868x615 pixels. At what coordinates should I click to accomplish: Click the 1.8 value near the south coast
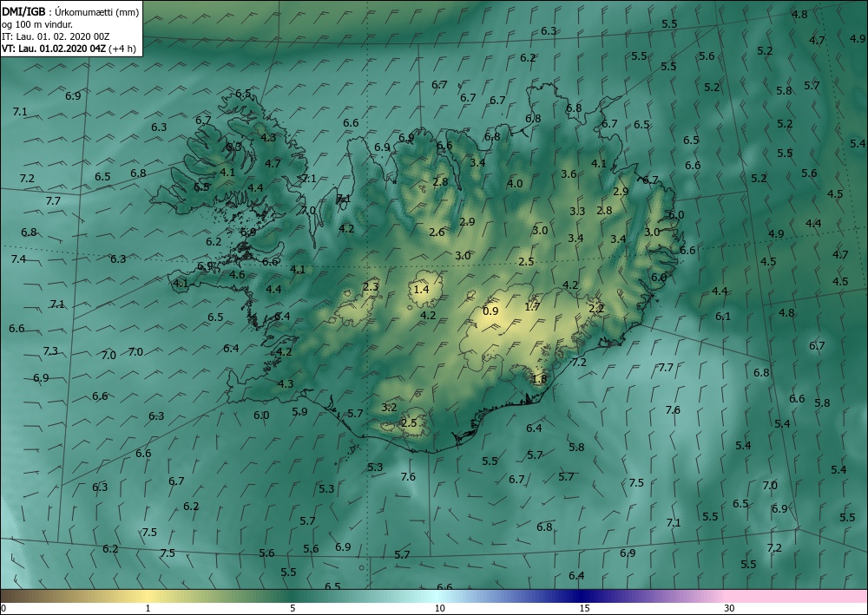click(539, 379)
